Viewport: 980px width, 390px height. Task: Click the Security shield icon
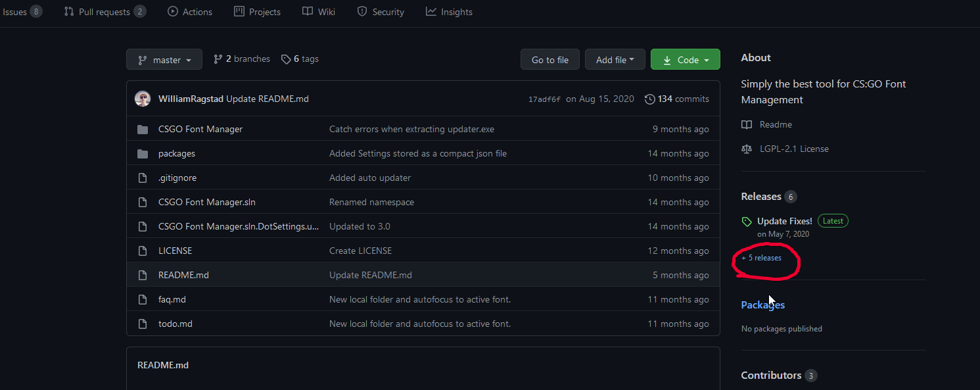click(x=362, y=11)
